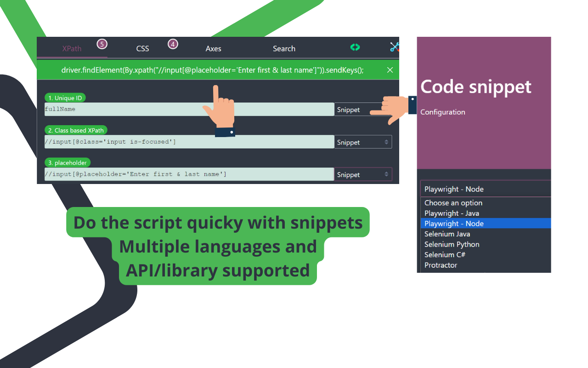Close the green code snippet banner
This screenshot has width=588, height=368.
(390, 70)
